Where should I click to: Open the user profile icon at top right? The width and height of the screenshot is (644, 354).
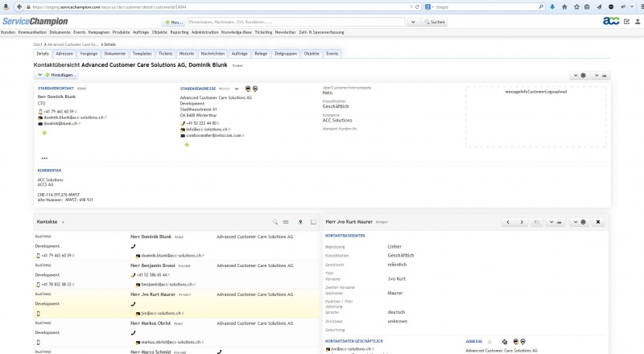click(638, 22)
